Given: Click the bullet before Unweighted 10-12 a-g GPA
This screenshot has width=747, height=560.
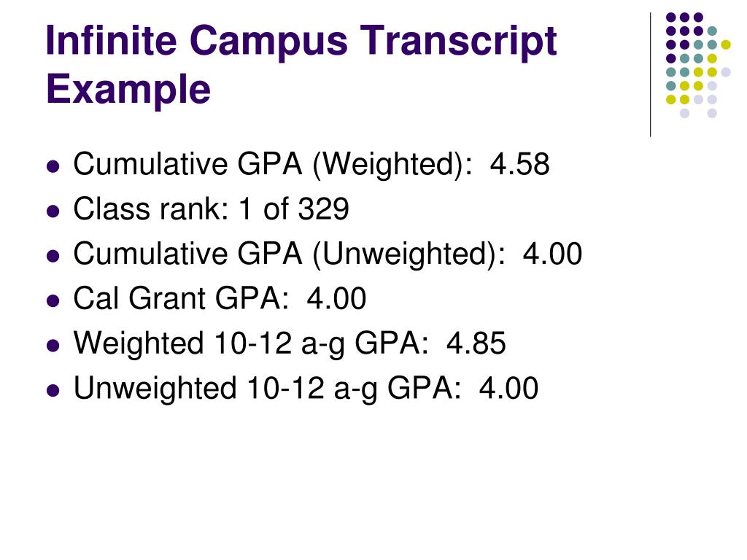Looking at the screenshot, I should point(53,391).
